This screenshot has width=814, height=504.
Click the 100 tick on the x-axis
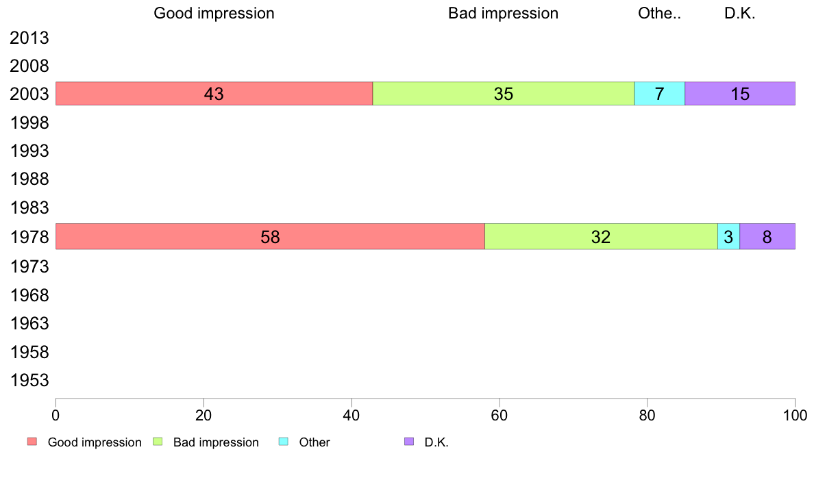pyautogui.click(x=794, y=415)
